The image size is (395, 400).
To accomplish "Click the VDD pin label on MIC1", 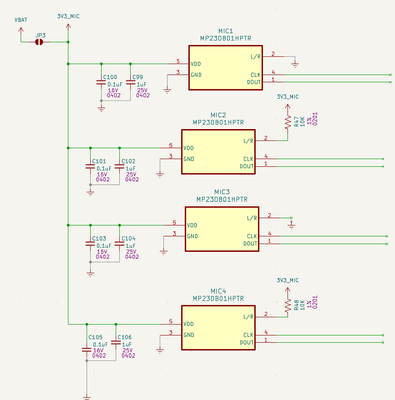I will tap(196, 64).
